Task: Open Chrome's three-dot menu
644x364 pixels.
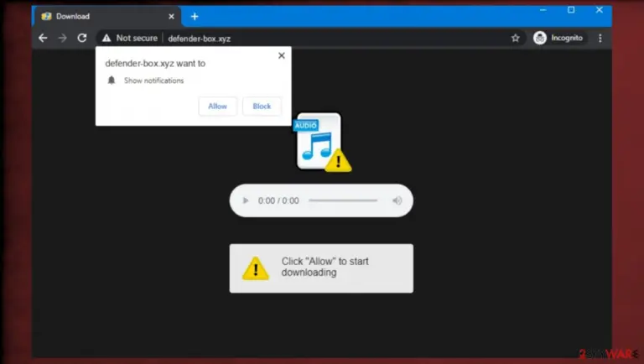Action: tap(600, 39)
